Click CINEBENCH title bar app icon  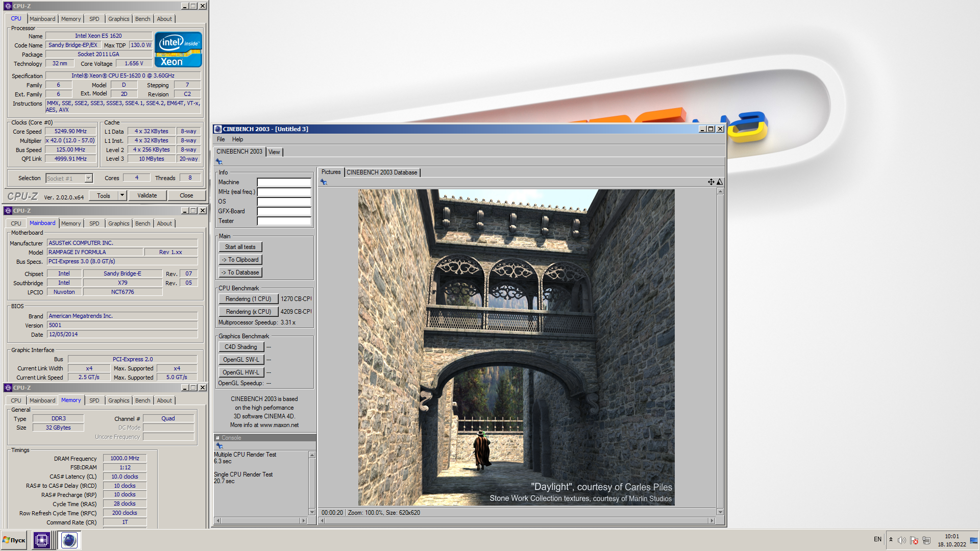point(218,129)
